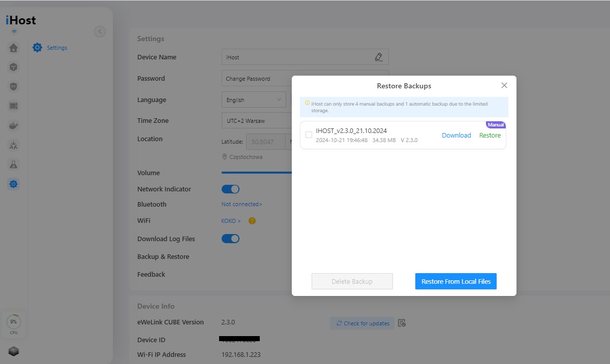
Task: Click the iHost logo
Action: [x=21, y=20]
